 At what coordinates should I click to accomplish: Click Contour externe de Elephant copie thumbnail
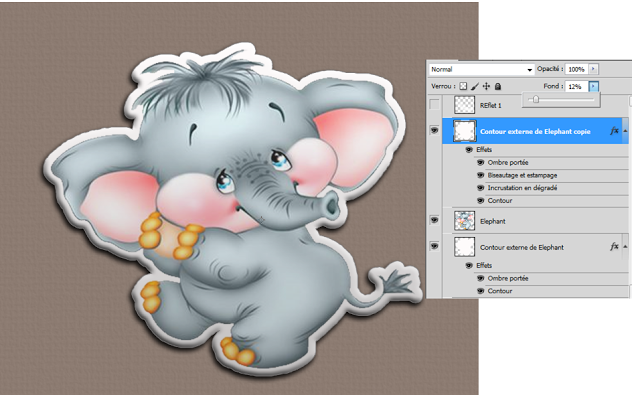pyautogui.click(x=464, y=131)
